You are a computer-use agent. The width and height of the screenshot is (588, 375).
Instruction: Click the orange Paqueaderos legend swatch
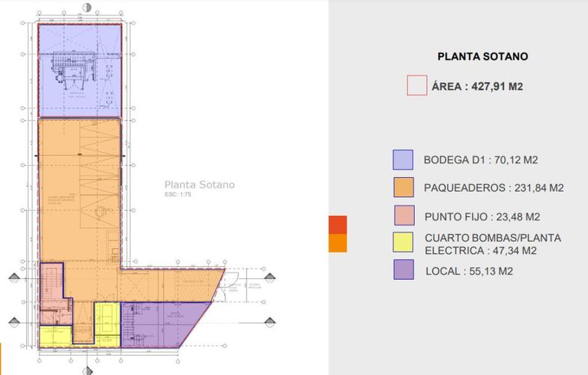(404, 187)
